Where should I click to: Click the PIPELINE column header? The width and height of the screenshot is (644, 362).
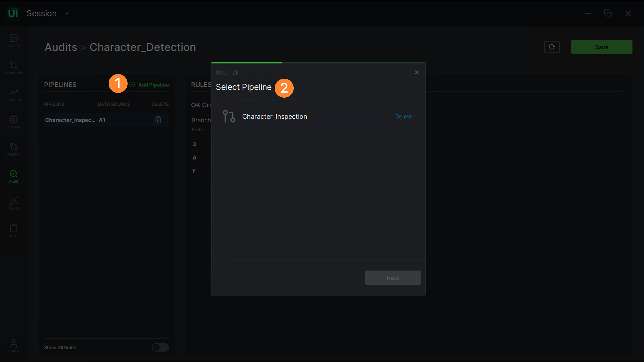(x=54, y=104)
